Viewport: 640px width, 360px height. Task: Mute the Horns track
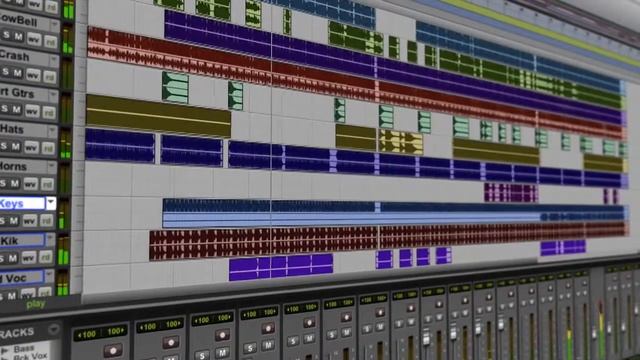[x=16, y=183]
